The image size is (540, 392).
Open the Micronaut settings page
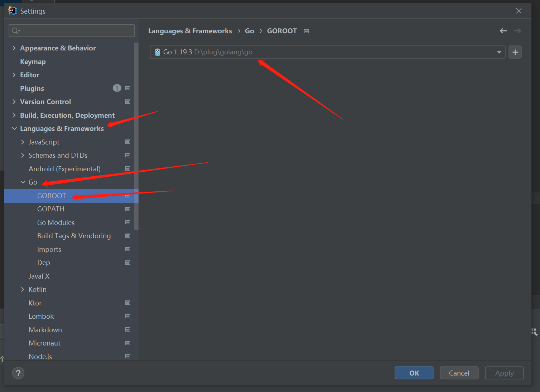point(44,343)
